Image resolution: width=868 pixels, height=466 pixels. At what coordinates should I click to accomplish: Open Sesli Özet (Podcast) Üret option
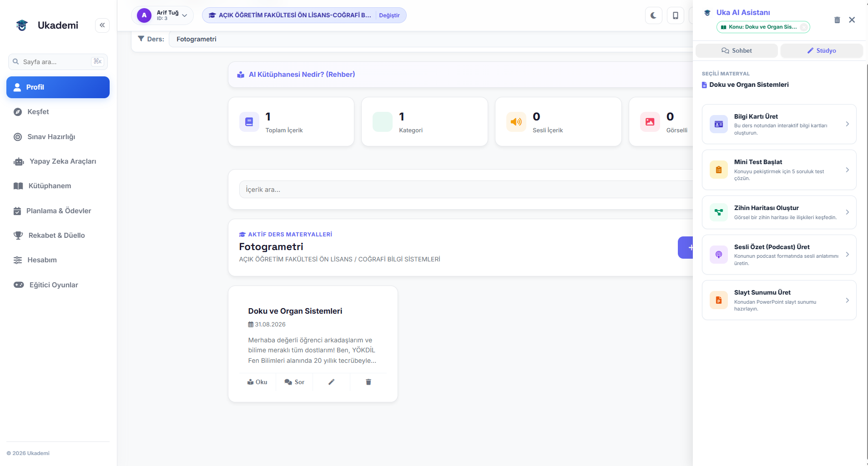pos(779,255)
